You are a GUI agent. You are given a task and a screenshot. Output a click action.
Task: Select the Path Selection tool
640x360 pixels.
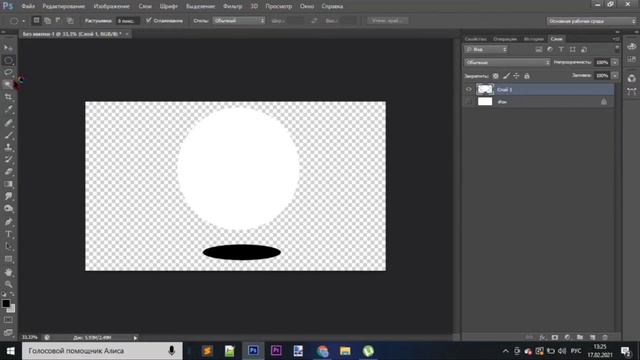pos(8,246)
